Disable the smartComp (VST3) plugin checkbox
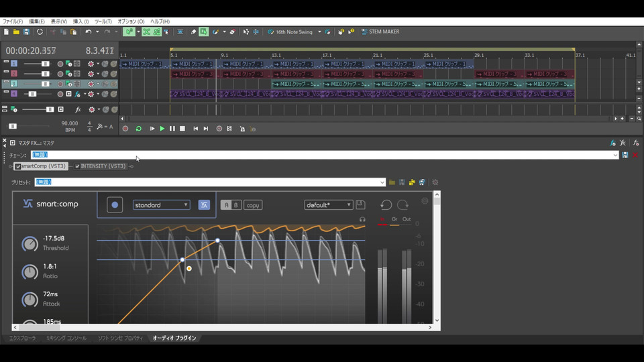The height and width of the screenshot is (362, 644). [x=18, y=167]
